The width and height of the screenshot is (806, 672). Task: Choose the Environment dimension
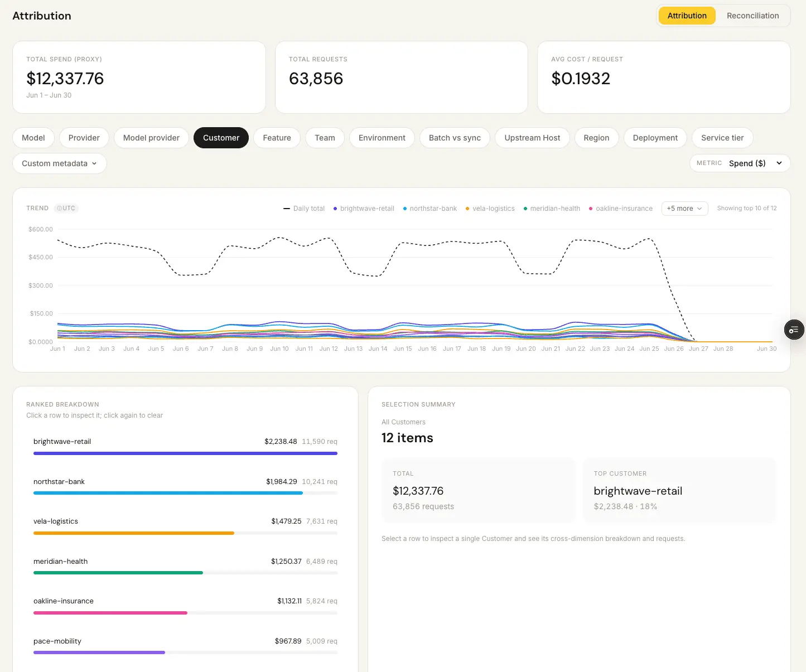coord(382,138)
